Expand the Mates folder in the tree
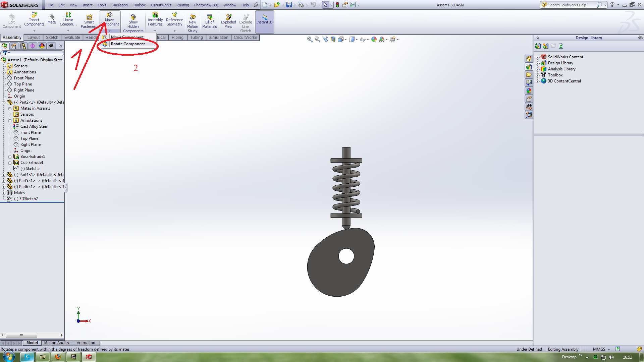Viewport: 644px width, 362px height. click(4, 192)
